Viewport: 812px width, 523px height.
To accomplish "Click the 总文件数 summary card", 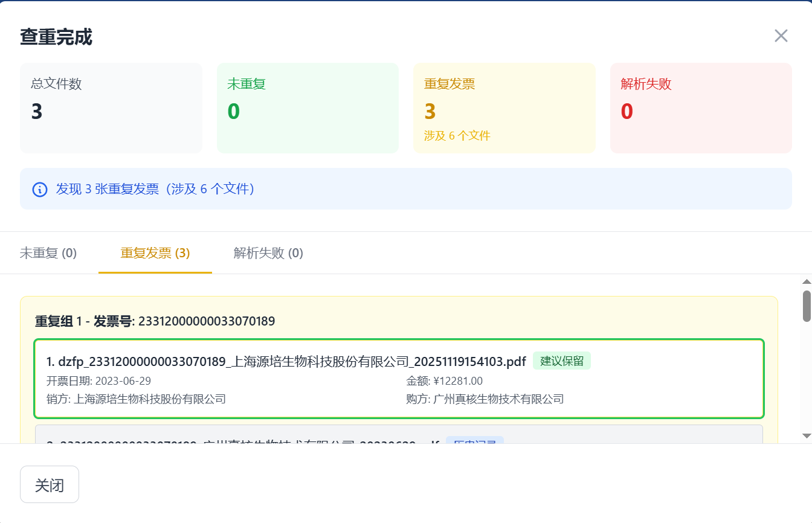I will pos(111,107).
